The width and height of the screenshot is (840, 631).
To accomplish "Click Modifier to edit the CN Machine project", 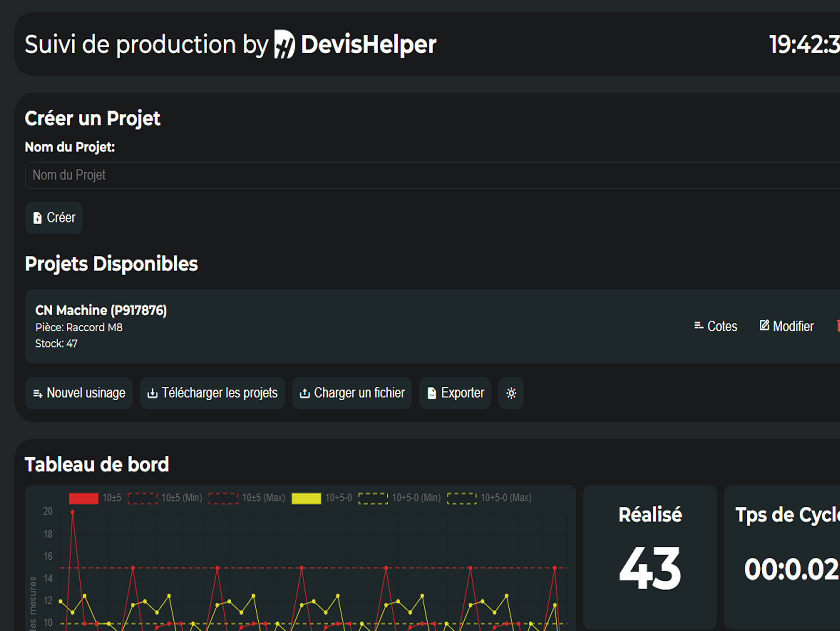I will [786, 326].
